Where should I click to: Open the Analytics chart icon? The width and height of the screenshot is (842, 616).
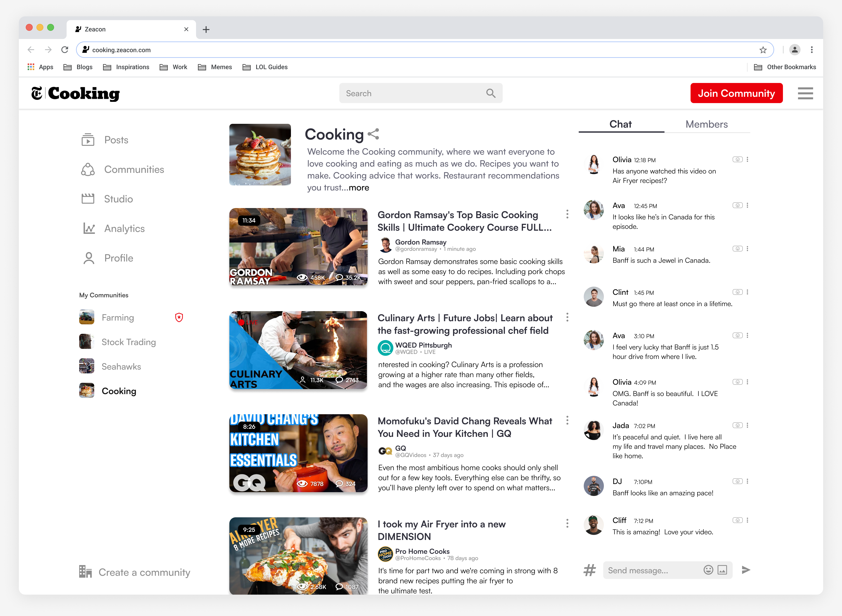(89, 228)
